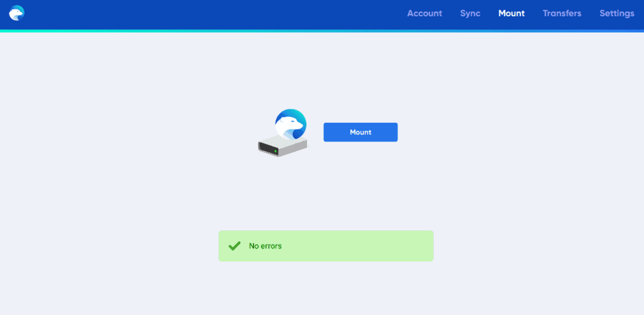
Task: Select the Mount tab in navigation
Action: point(511,13)
